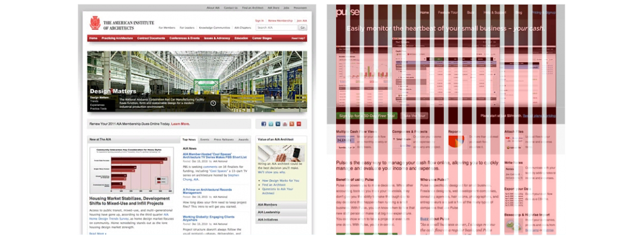Open 'Working Globally: Engaging Clients Anywhere' article
Screen dimensions: 644x241
pyautogui.click(x=210, y=218)
